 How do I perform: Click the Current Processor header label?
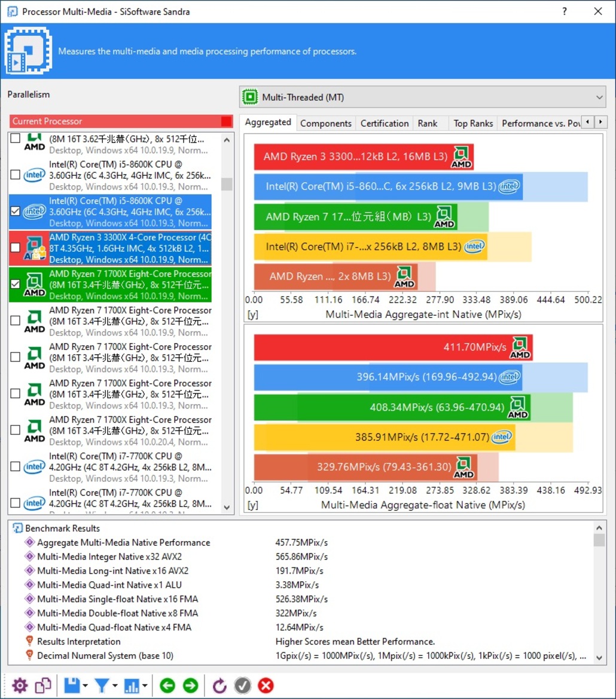tap(47, 121)
